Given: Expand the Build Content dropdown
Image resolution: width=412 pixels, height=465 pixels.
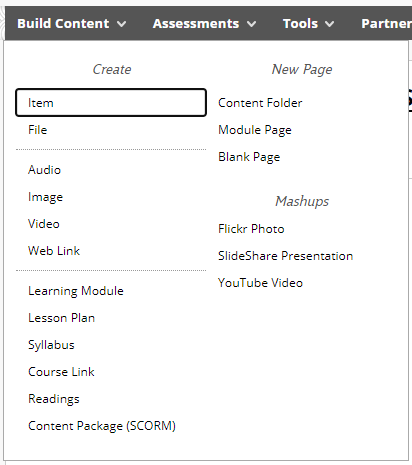Looking at the screenshot, I should pos(71,24).
